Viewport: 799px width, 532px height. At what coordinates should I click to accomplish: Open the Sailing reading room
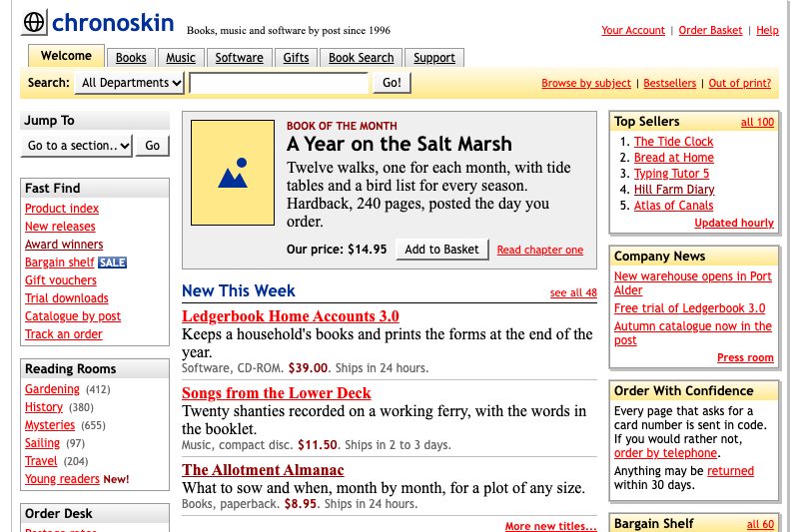(42, 443)
